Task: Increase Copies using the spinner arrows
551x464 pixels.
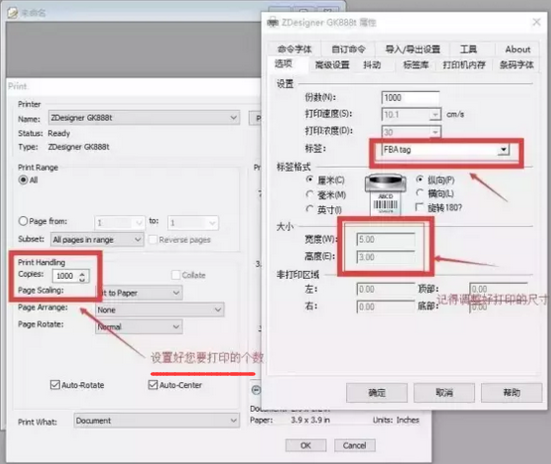Action: (x=82, y=273)
